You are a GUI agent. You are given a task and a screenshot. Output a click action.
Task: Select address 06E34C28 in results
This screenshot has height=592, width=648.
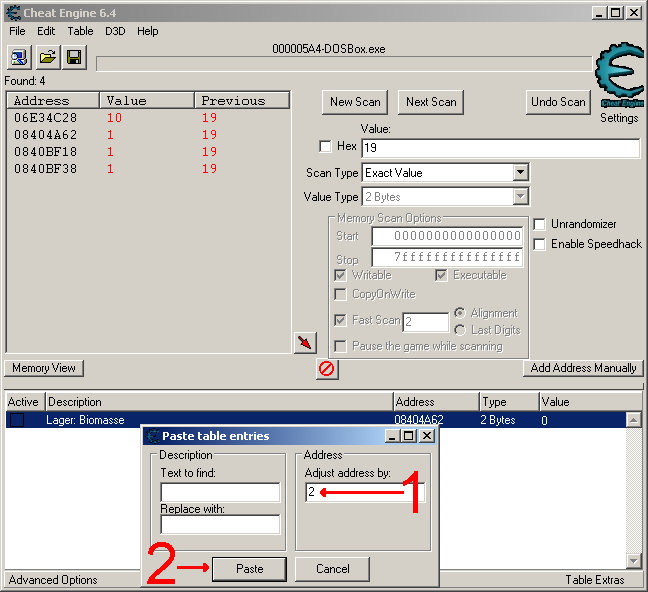click(x=45, y=118)
